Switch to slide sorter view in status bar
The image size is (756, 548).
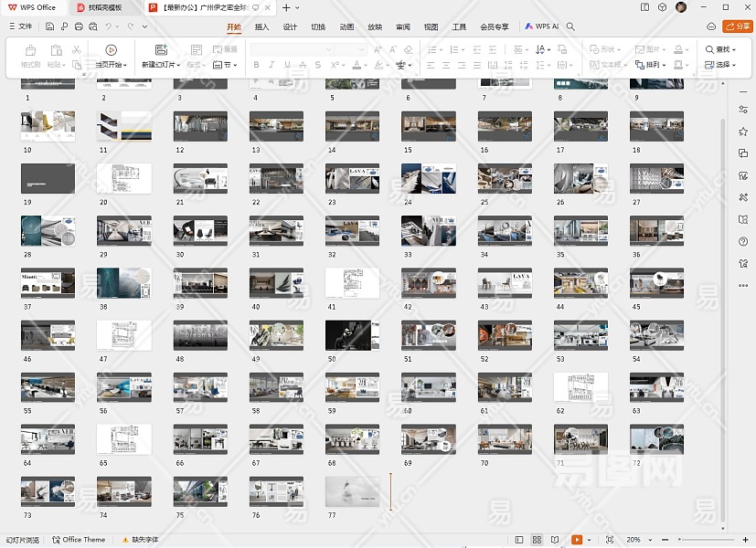[538, 540]
